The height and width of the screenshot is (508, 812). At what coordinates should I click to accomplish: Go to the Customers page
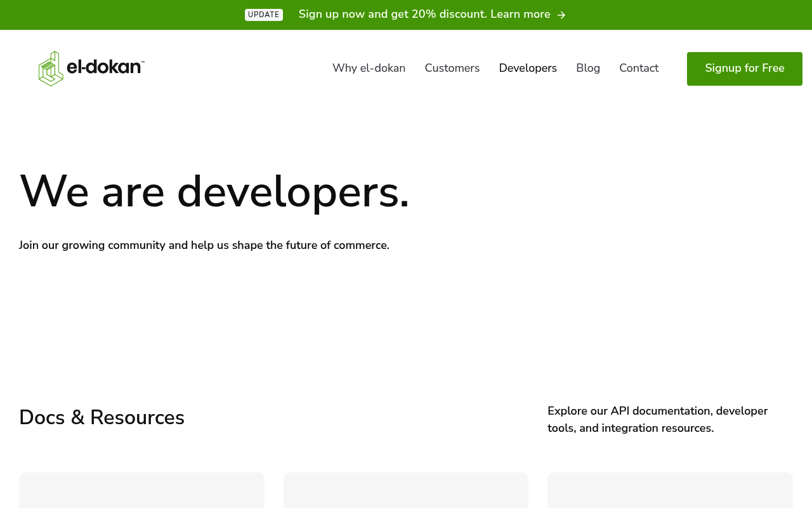(452, 68)
